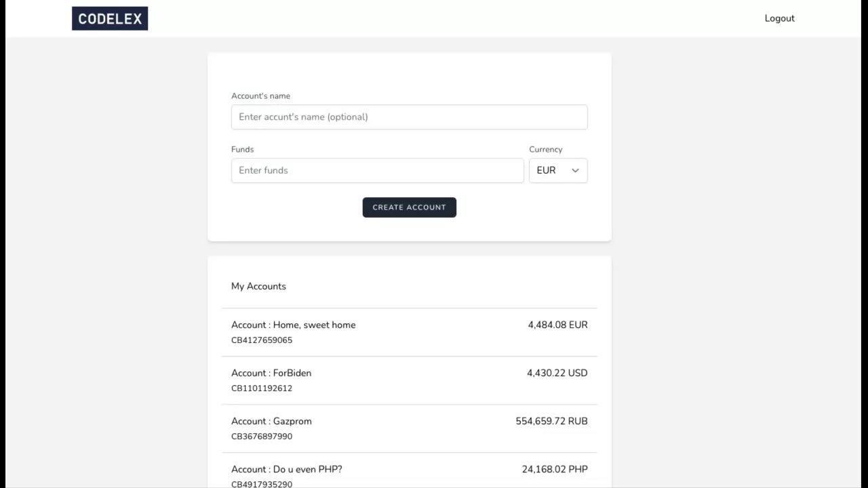This screenshot has width=868, height=488.
Task: Click the My Accounts heading
Action: click(x=258, y=287)
